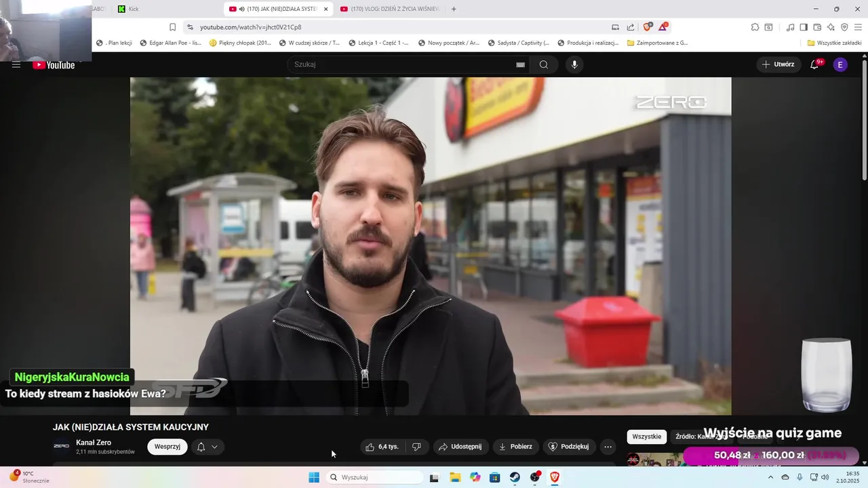This screenshot has height=488, width=868.
Task: Open Brave Rewards triangle icon
Action: [663, 27]
